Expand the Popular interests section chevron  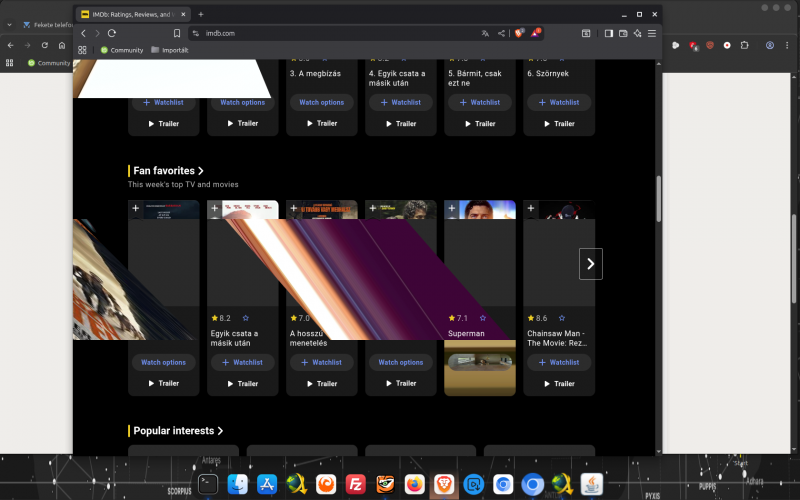[x=220, y=431]
